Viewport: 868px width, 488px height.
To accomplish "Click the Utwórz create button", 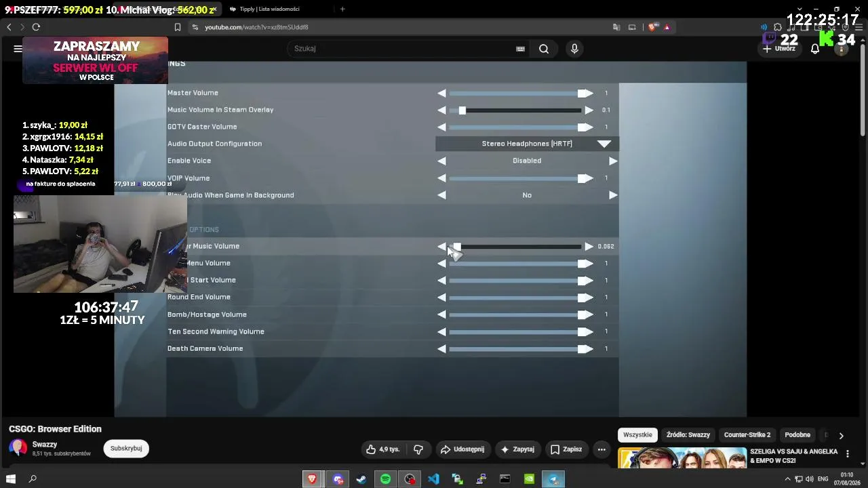I will pos(779,49).
